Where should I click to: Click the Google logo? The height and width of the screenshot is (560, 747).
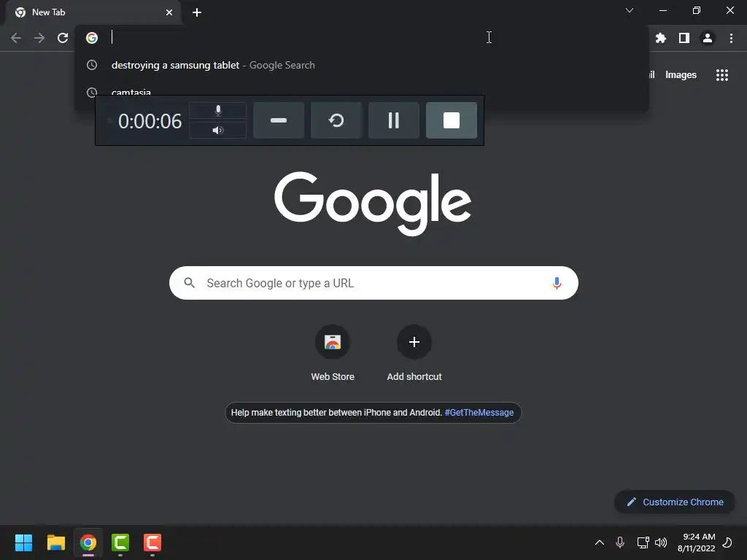point(373,204)
